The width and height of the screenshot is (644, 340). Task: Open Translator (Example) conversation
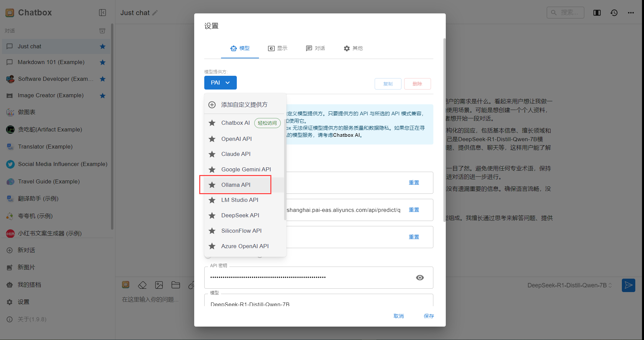[56, 147]
